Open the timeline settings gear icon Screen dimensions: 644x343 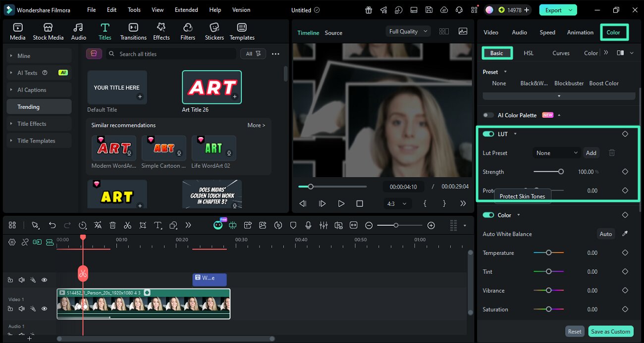pyautogui.click(x=12, y=242)
